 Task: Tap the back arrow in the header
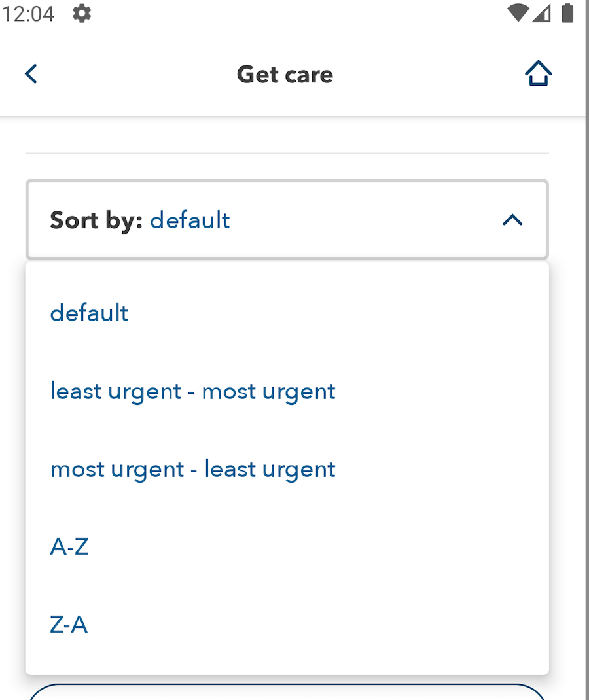click(x=31, y=74)
